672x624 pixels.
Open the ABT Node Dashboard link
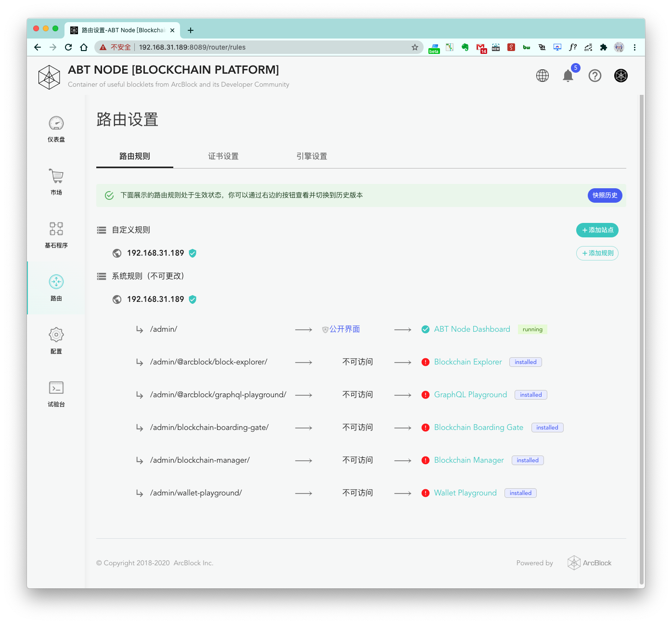(x=472, y=329)
